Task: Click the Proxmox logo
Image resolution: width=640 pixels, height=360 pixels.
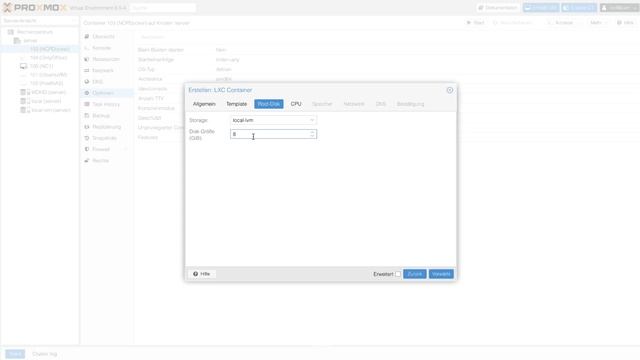Action: pyautogui.click(x=35, y=7)
